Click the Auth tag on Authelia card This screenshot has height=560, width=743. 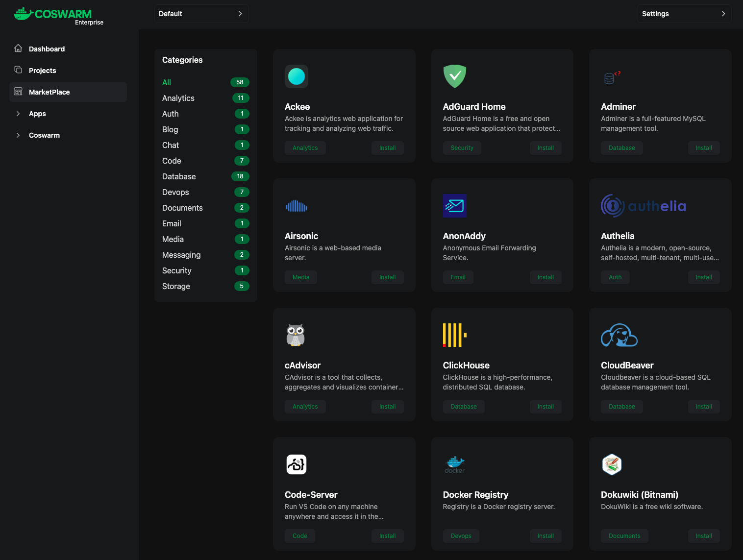(x=615, y=277)
